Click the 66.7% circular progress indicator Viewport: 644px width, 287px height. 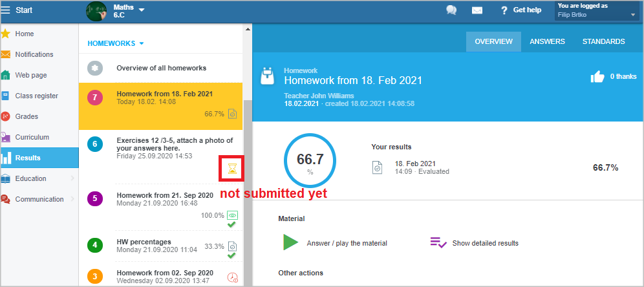(x=310, y=161)
